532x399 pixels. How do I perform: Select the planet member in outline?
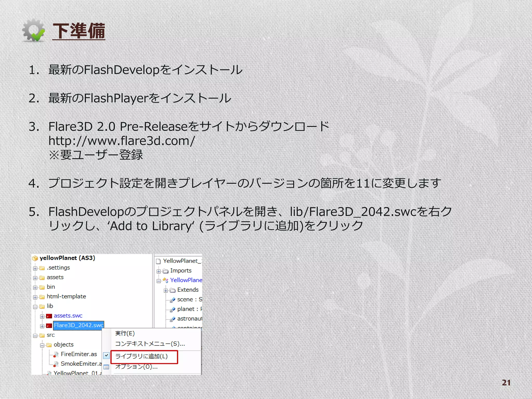click(189, 309)
